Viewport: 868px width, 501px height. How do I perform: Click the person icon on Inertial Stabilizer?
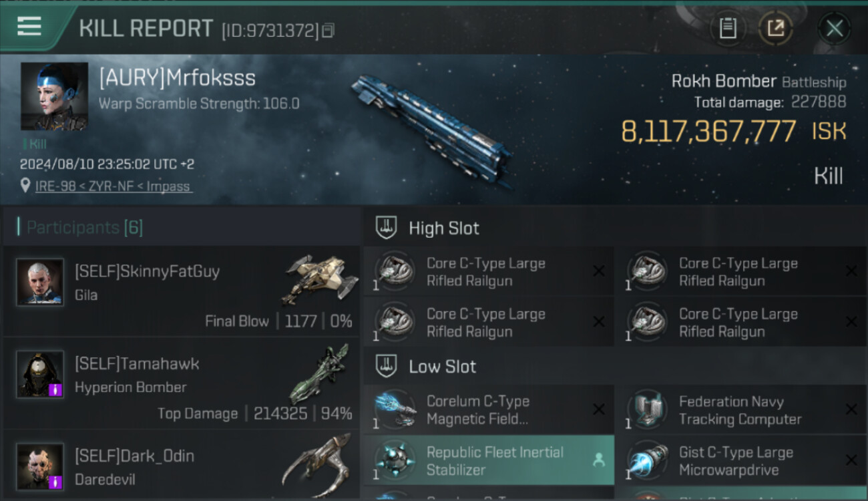click(599, 460)
